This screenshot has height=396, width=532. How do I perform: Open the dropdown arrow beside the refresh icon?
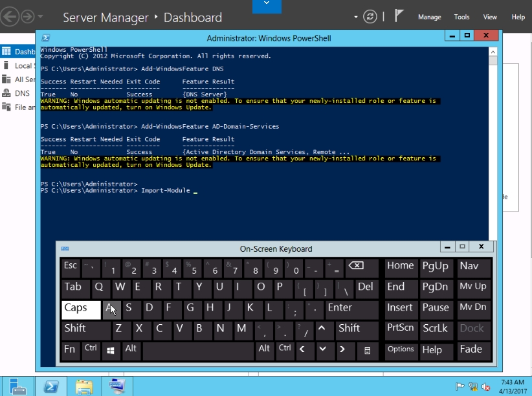[356, 17]
